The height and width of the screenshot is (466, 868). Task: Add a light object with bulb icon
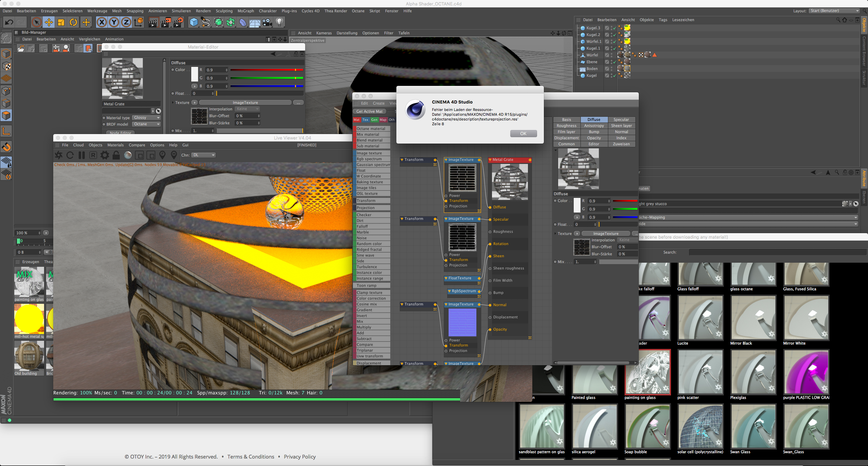click(279, 22)
